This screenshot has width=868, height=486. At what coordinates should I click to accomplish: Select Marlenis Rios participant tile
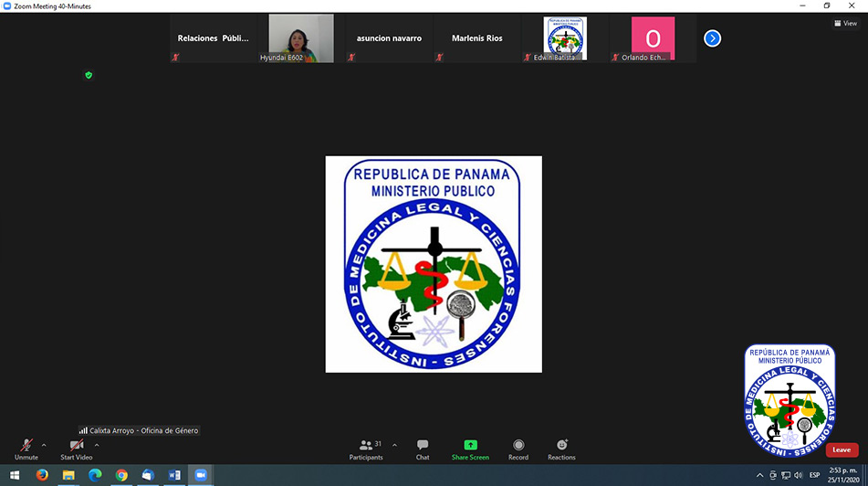click(477, 38)
